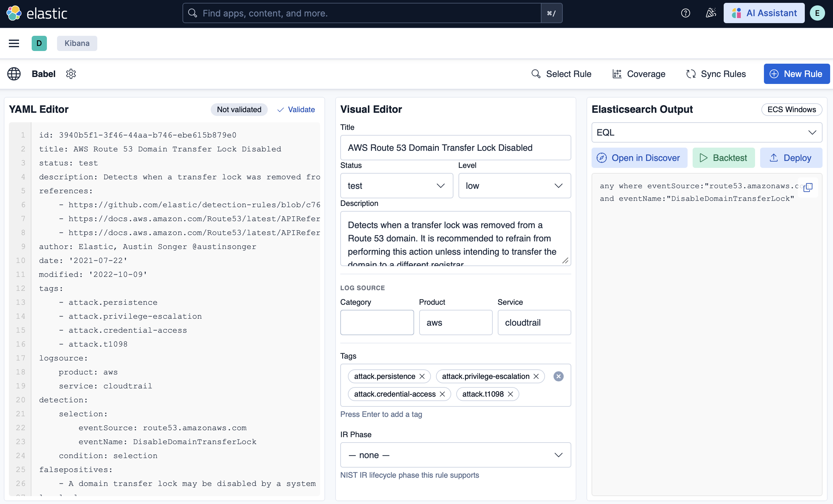The width and height of the screenshot is (833, 504).
Task: Open the AI Assistant
Action: tap(764, 13)
